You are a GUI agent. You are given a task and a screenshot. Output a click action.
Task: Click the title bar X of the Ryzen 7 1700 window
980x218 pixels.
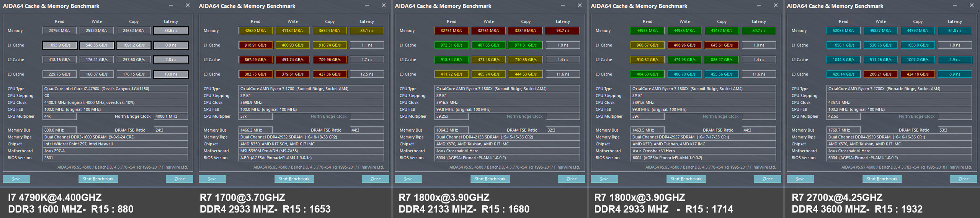tap(383, 5)
